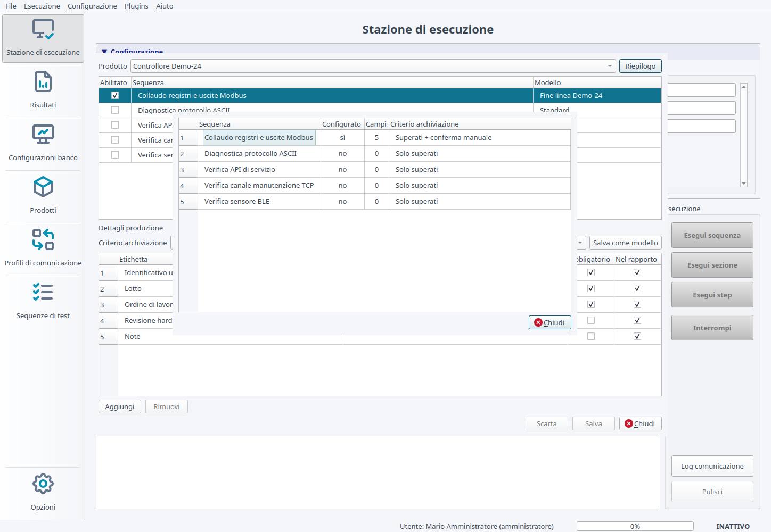This screenshot has height=532, width=771.
Task: Open the Esecuzione menu
Action: point(42,6)
